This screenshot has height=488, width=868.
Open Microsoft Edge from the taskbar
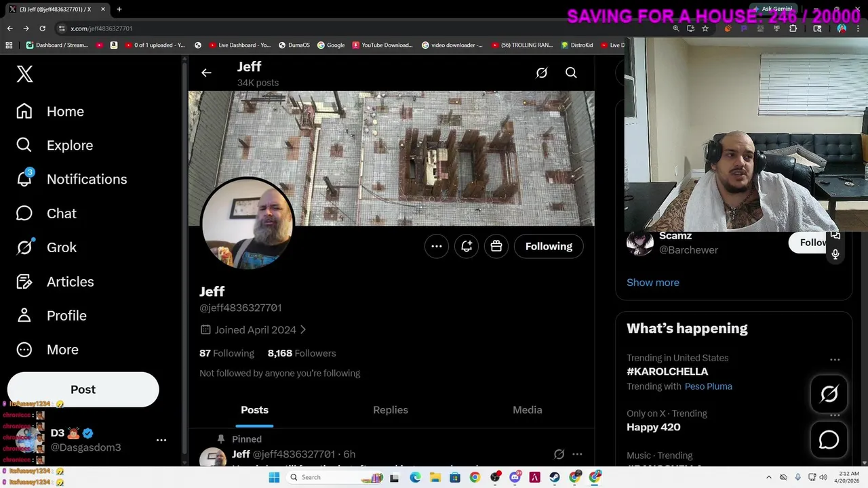(415, 477)
